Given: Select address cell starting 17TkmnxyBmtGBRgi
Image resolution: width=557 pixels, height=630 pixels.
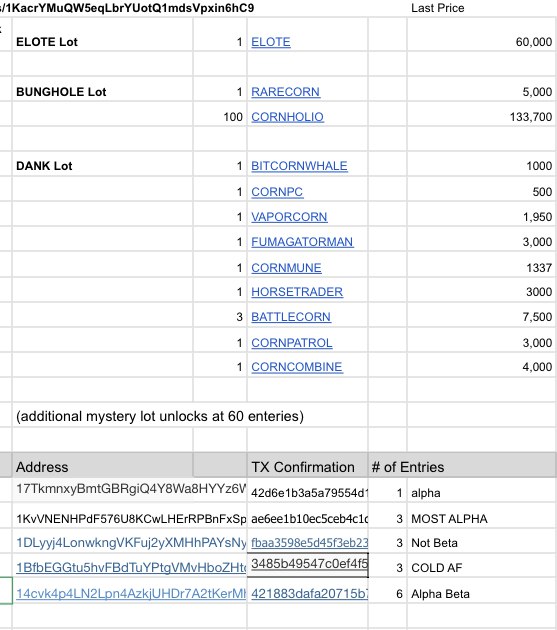Looking at the screenshot, I should click(x=131, y=490).
